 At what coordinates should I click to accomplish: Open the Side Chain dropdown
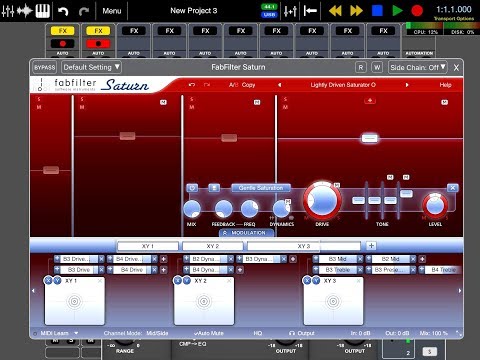coord(418,67)
